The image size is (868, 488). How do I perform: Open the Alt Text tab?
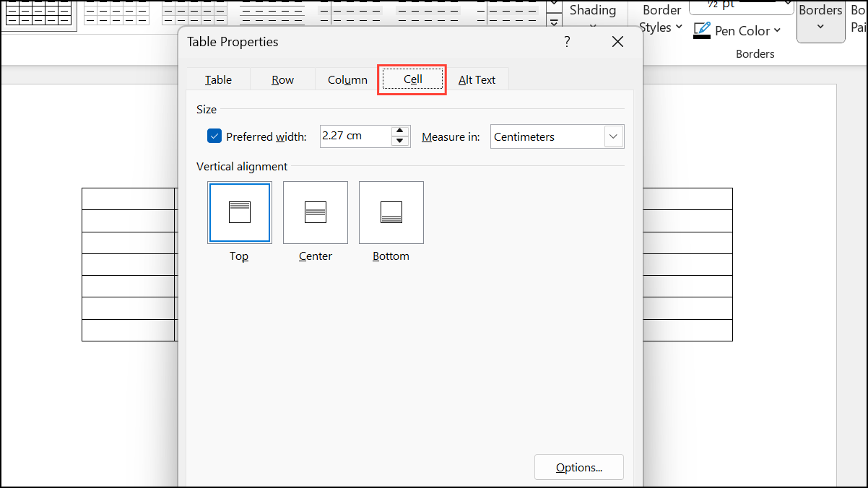(x=477, y=79)
